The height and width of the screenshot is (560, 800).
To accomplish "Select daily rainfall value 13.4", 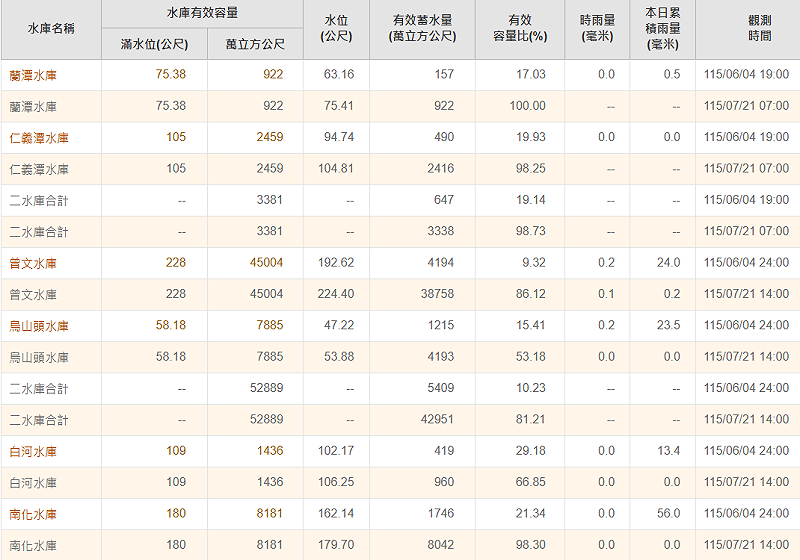I will click(668, 451).
